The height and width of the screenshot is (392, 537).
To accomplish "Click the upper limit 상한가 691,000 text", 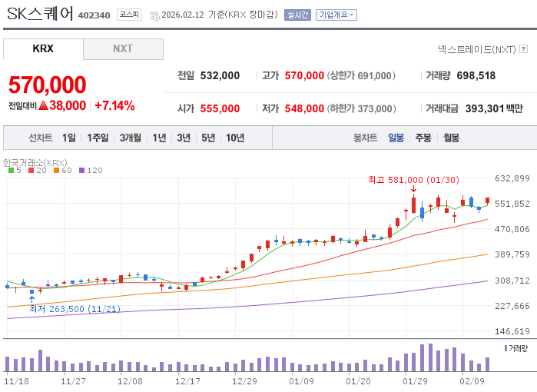I will pyautogui.click(x=361, y=76).
